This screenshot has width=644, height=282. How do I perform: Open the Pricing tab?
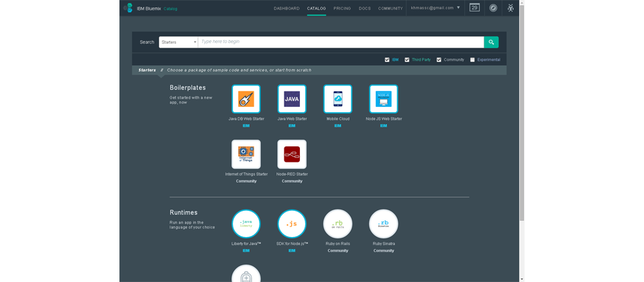coord(342,8)
